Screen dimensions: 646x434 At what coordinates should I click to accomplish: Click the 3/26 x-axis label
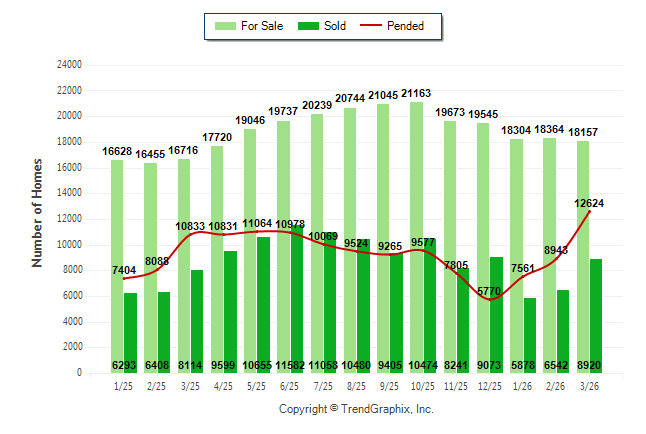click(589, 386)
